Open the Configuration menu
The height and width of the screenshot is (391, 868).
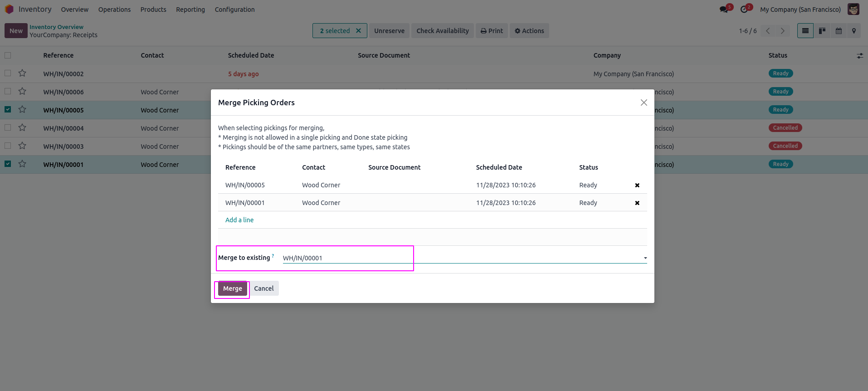(x=234, y=10)
